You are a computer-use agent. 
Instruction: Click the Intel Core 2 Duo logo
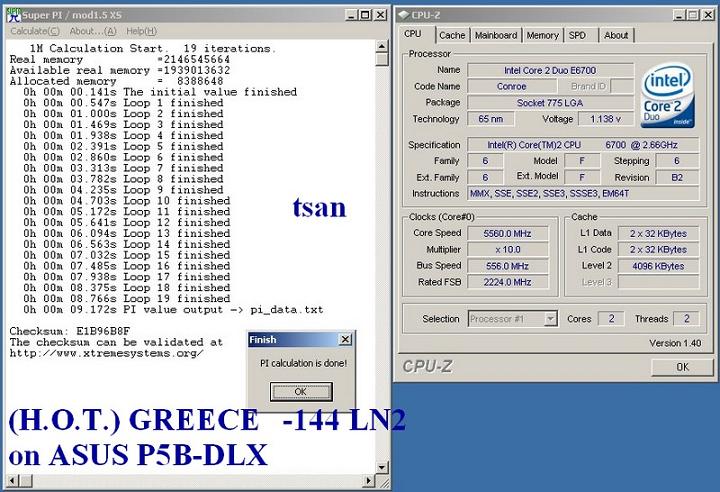(x=668, y=95)
